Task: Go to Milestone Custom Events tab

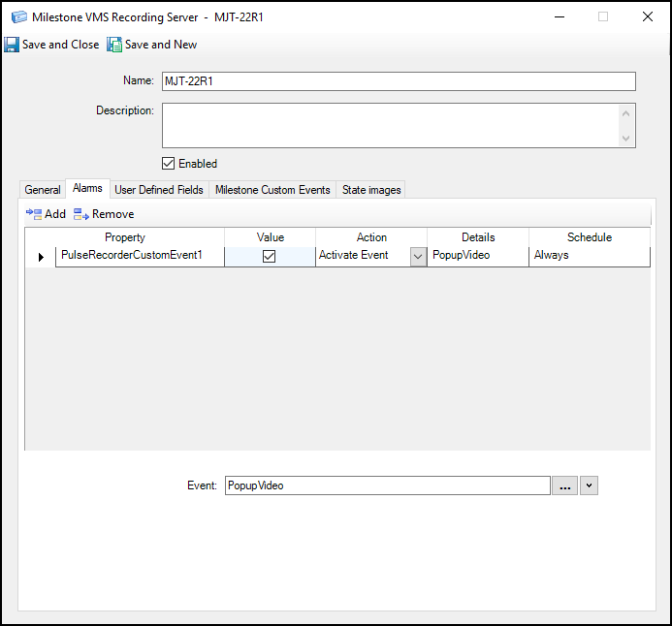Action: 272,190
